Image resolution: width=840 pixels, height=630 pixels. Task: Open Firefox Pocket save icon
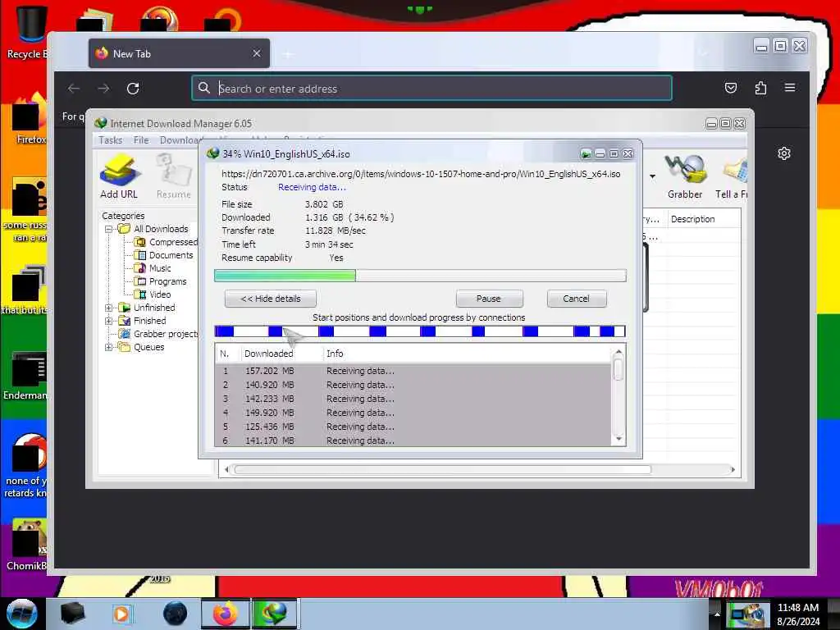point(731,88)
